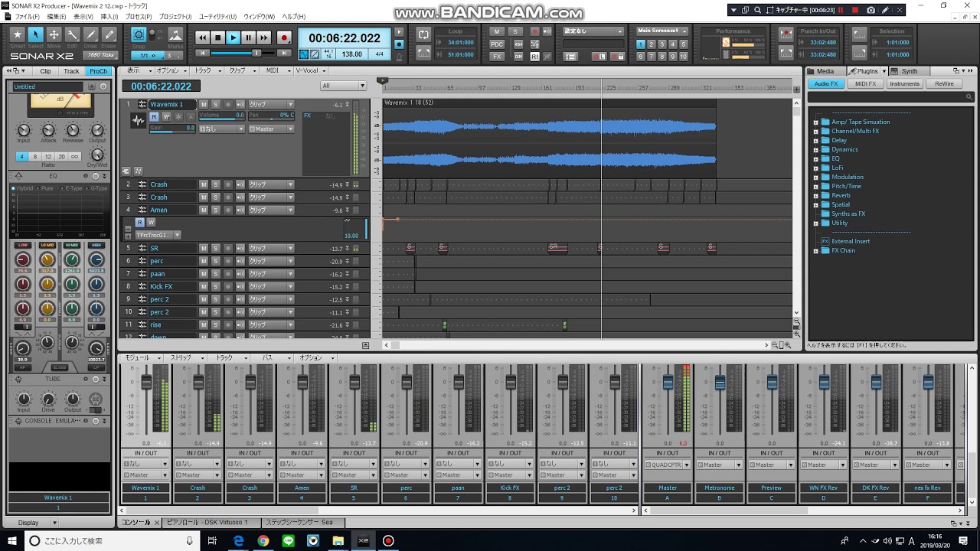Open LINE from the taskbar

click(289, 541)
